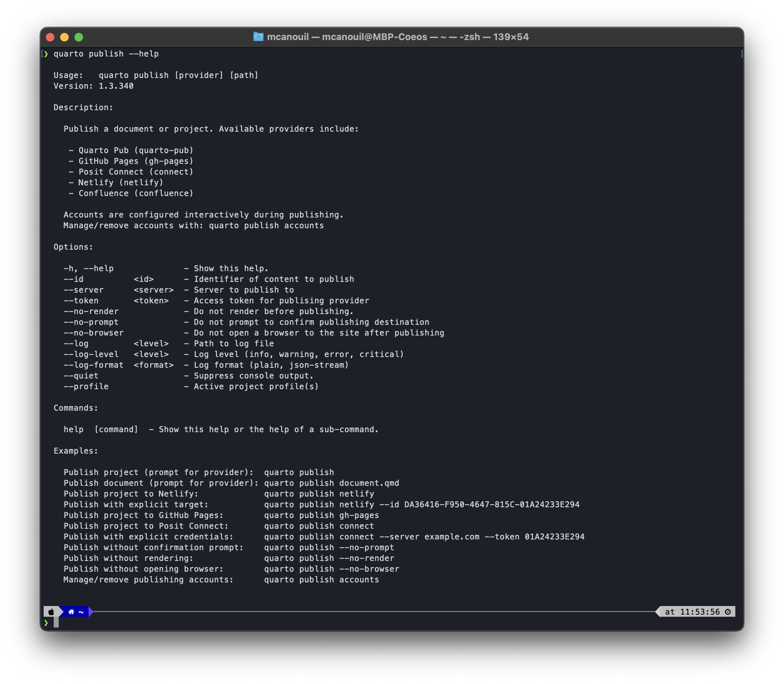Click the 'Examples:' heading
Screen dimensions: 784x684
pos(76,451)
